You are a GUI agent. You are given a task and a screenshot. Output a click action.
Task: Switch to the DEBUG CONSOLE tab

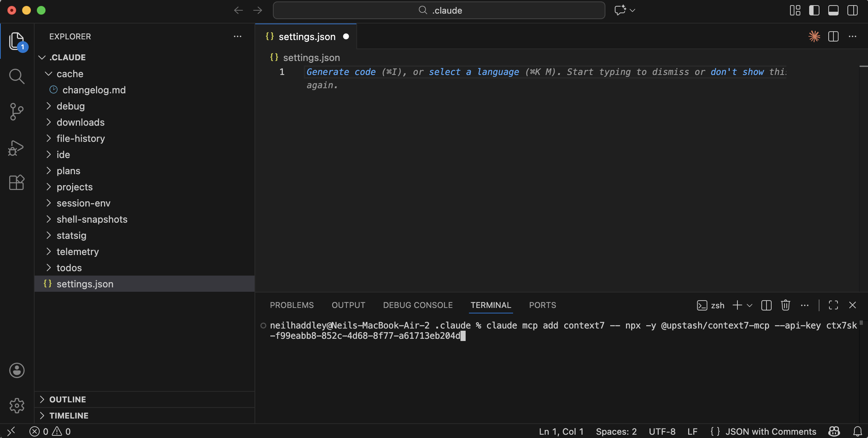(417, 305)
